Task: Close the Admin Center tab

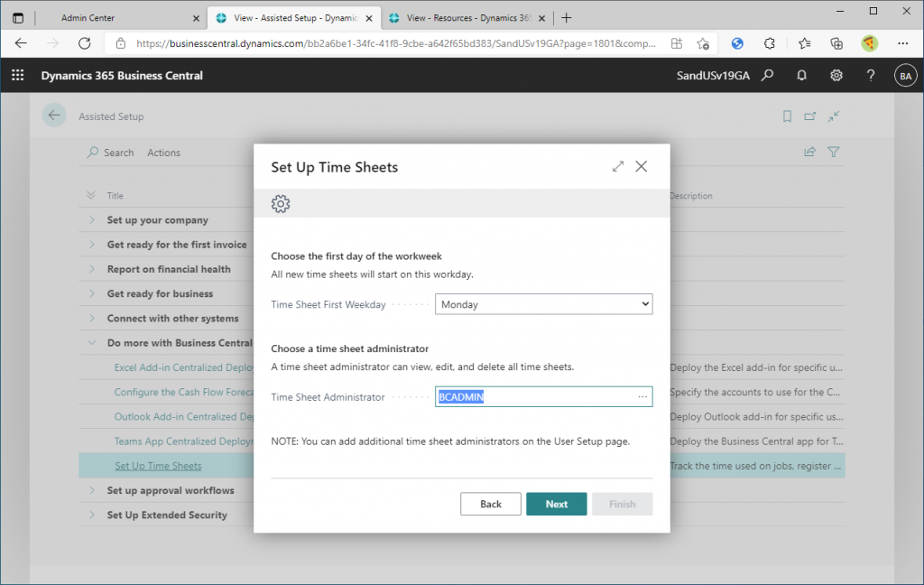Action: tap(196, 18)
